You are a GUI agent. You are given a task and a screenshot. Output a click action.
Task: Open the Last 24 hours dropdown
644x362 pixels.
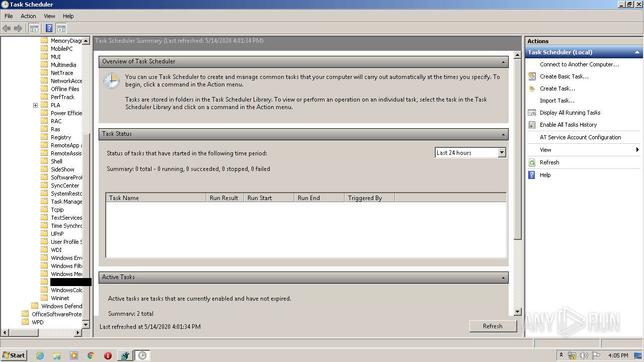[x=502, y=152]
